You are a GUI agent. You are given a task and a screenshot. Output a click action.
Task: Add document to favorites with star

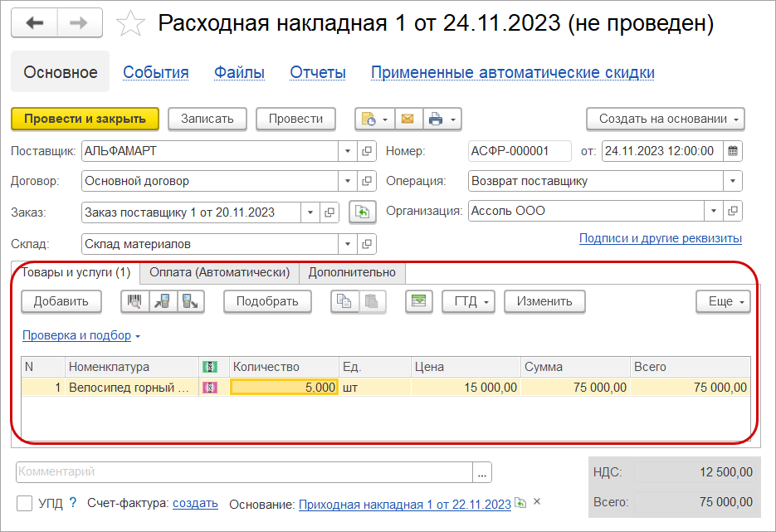tap(130, 24)
